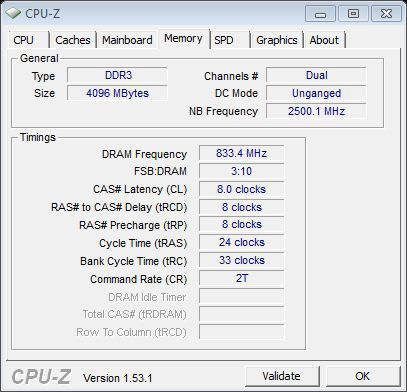The image size is (407, 392).
Task: Select the Mainboard tab
Action: 127,40
